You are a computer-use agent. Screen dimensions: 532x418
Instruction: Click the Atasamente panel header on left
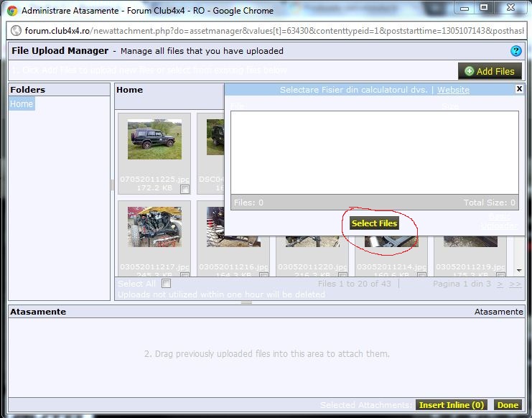click(38, 312)
